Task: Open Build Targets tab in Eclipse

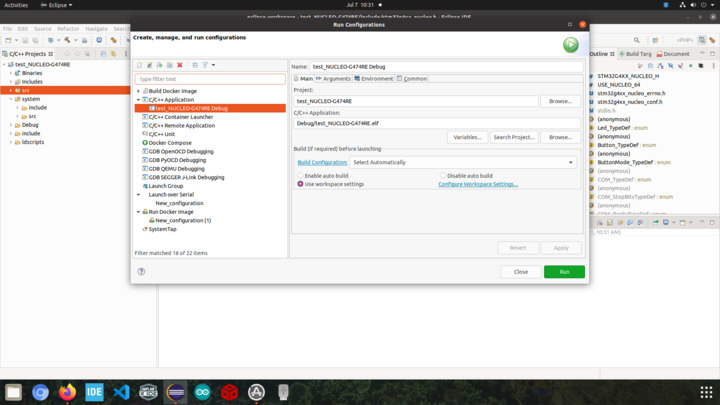Action: point(635,54)
